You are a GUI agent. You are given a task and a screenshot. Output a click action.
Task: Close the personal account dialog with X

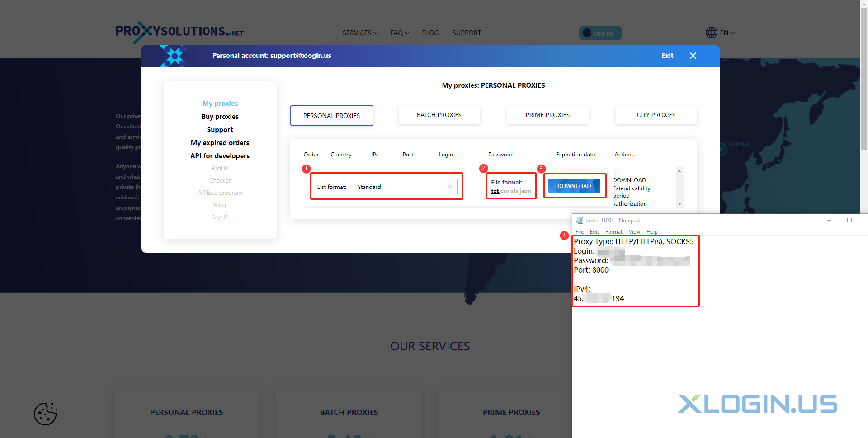(x=693, y=56)
